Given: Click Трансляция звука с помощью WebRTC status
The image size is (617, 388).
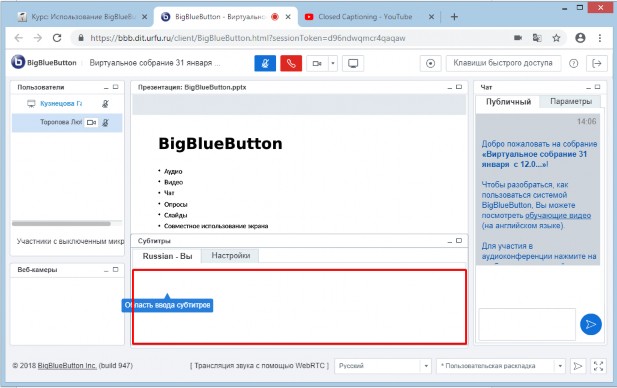Looking at the screenshot, I should (259, 366).
